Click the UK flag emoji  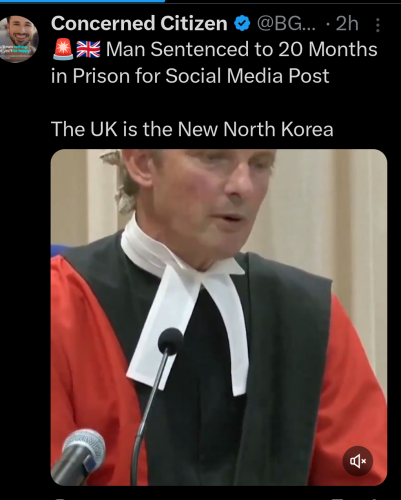(88, 49)
